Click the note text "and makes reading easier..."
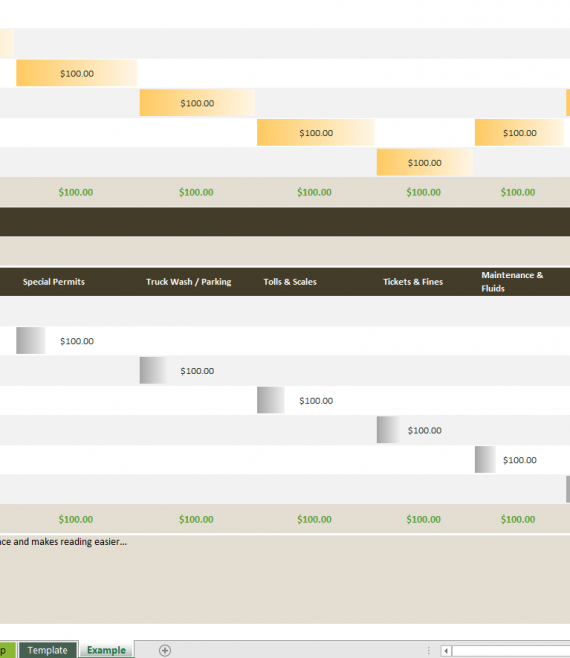 (x=70, y=542)
